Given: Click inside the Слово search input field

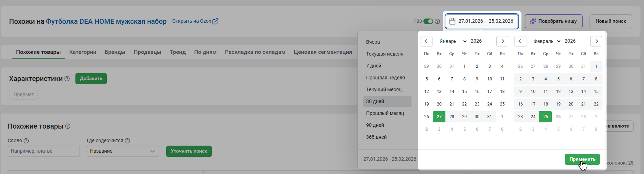Looking at the screenshot, I should [x=44, y=151].
